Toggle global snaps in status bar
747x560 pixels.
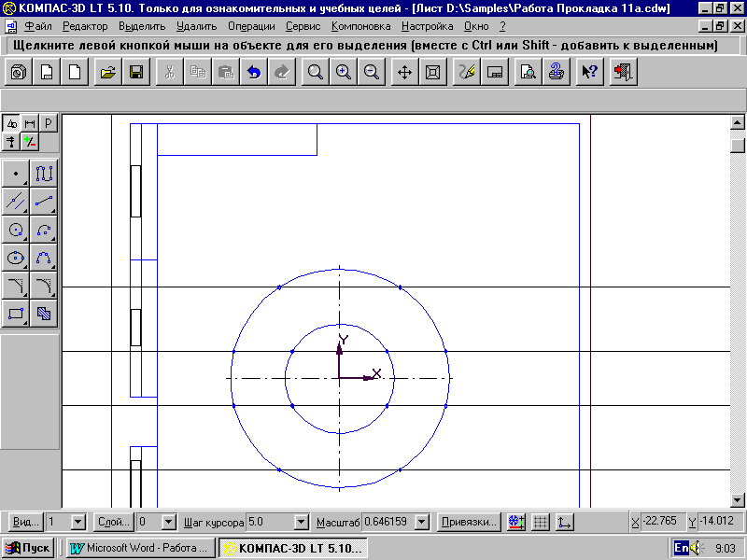(x=516, y=523)
